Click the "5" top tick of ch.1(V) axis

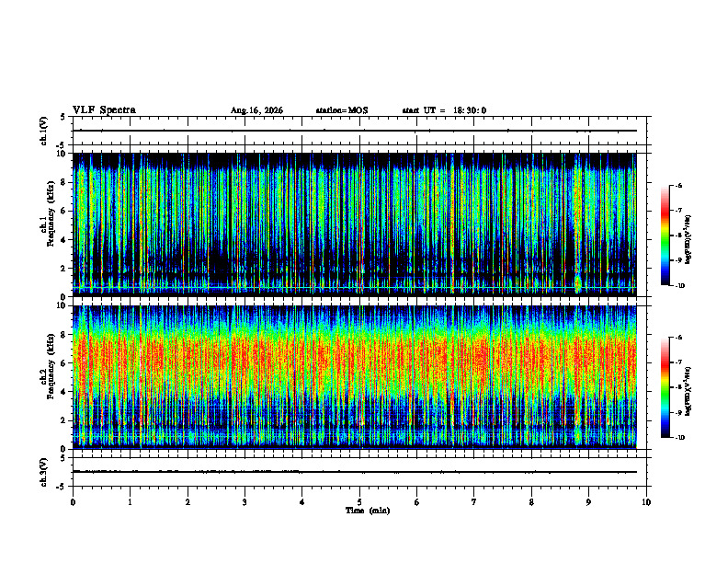point(63,118)
